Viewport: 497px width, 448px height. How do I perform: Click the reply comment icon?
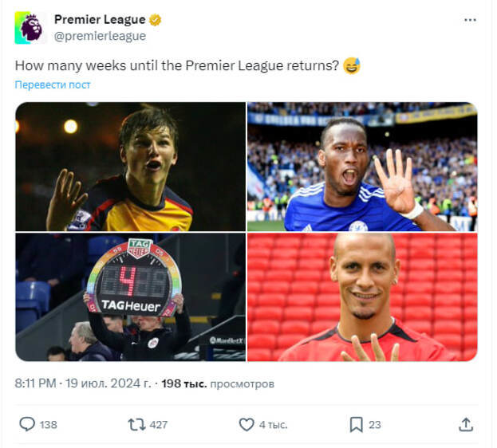27,424
